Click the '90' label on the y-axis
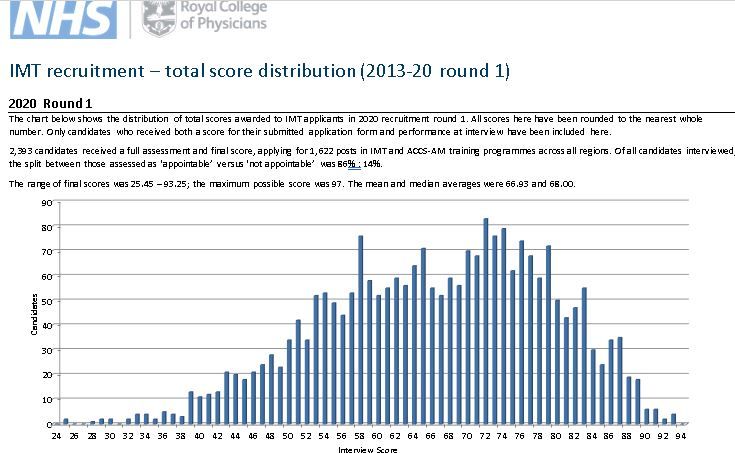Screen dimensions: 735x453 point(46,203)
